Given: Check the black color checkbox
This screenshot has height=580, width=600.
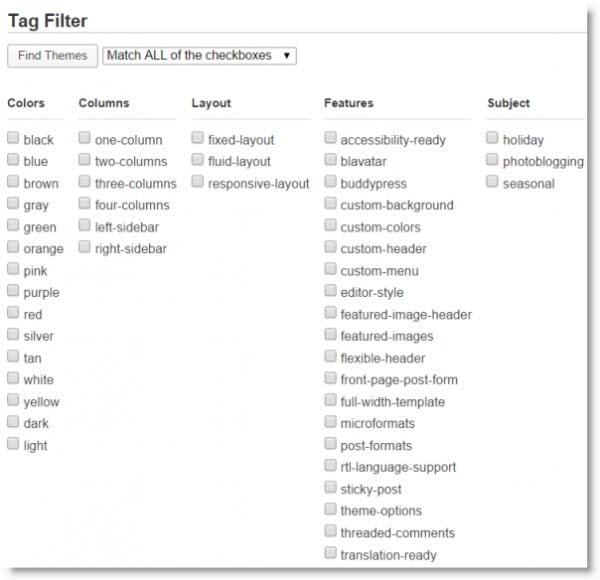Looking at the screenshot, I should pos(13,137).
